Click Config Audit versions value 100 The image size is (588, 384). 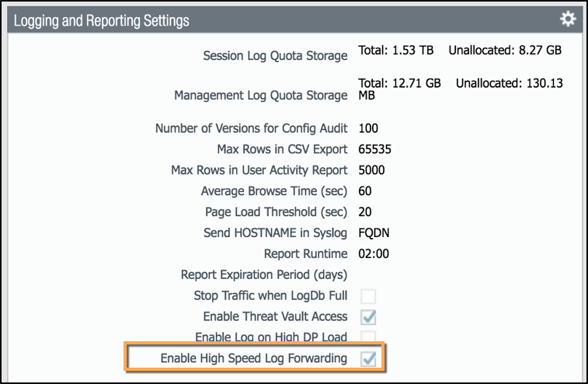(x=369, y=128)
